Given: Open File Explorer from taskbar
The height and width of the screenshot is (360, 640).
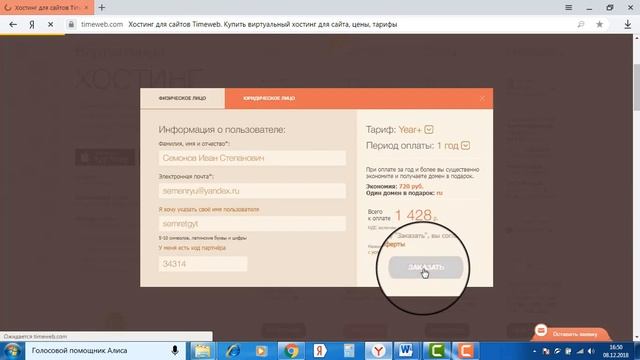Looking at the screenshot, I should 202,351.
